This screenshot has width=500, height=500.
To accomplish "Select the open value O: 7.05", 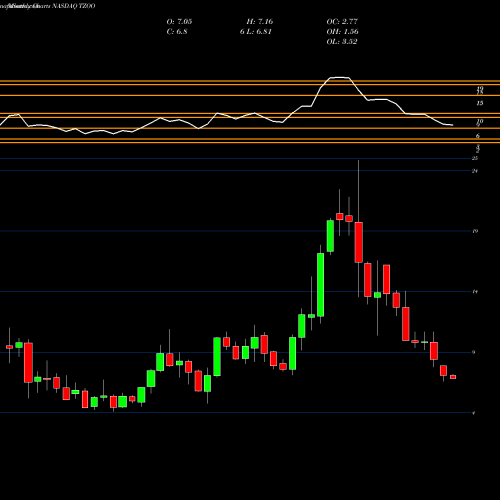I will (179, 22).
